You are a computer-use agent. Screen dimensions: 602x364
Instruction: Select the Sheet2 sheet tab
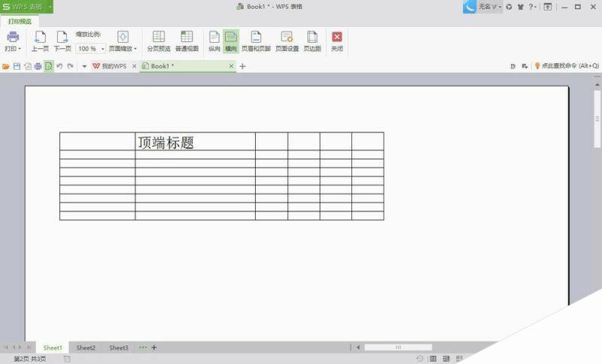coord(86,347)
